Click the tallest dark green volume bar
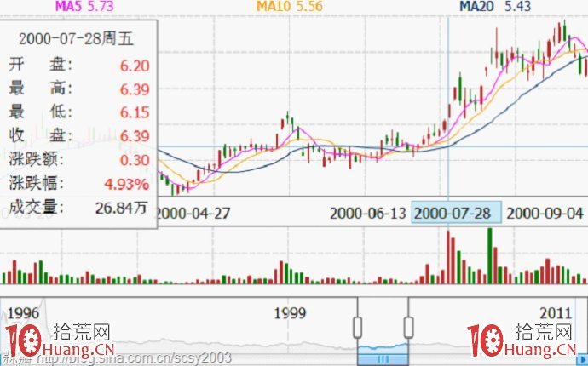The height and width of the screenshot is (366, 588). 489,255
